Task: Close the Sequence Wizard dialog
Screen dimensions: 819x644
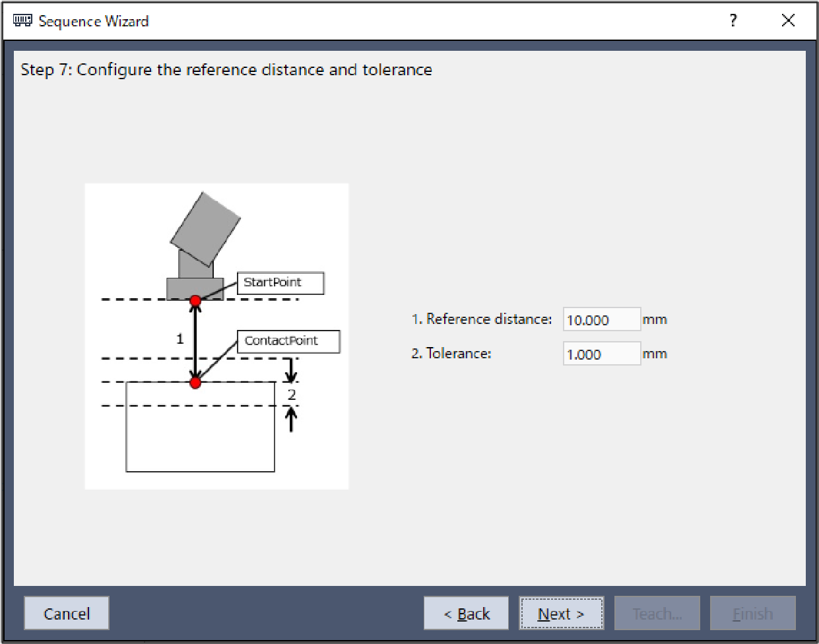Action: [x=788, y=20]
